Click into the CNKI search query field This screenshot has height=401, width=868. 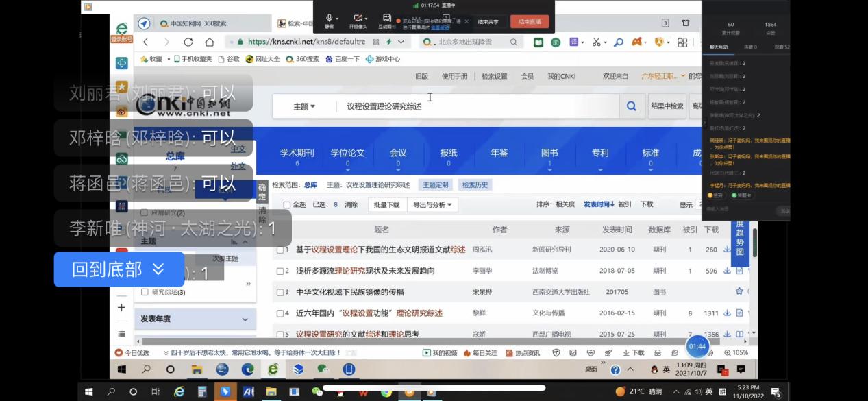point(476,106)
